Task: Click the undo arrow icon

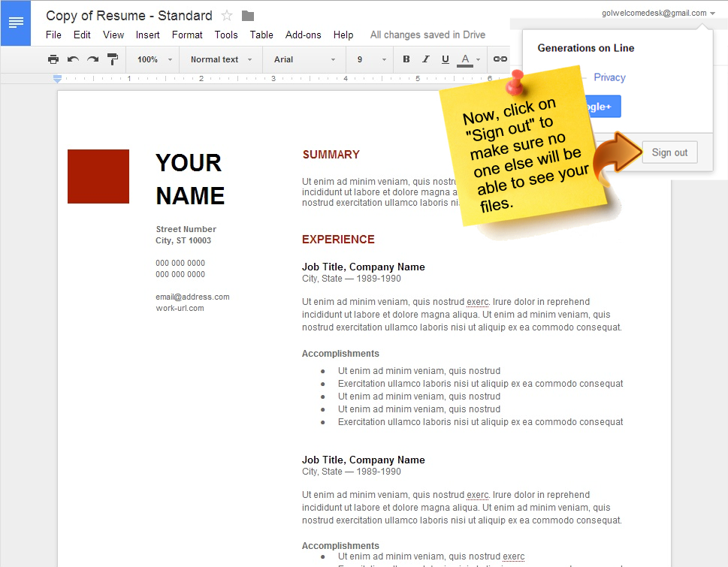Action: coord(73,59)
